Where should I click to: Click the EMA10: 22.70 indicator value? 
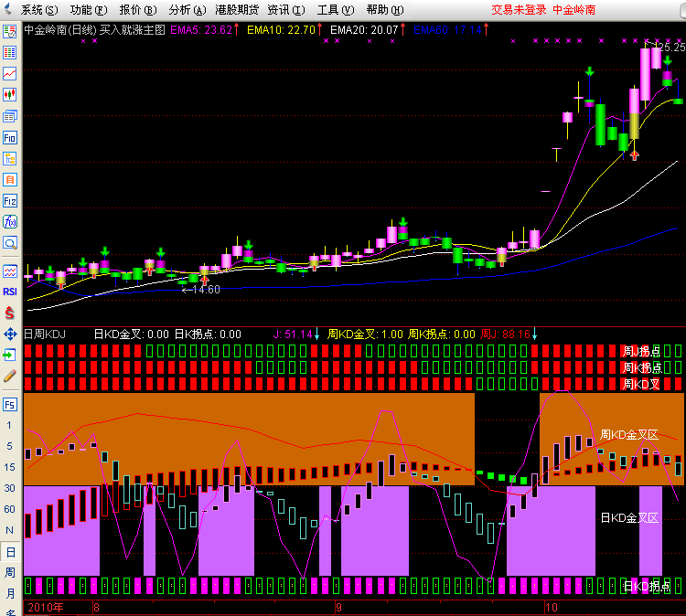coord(284,30)
